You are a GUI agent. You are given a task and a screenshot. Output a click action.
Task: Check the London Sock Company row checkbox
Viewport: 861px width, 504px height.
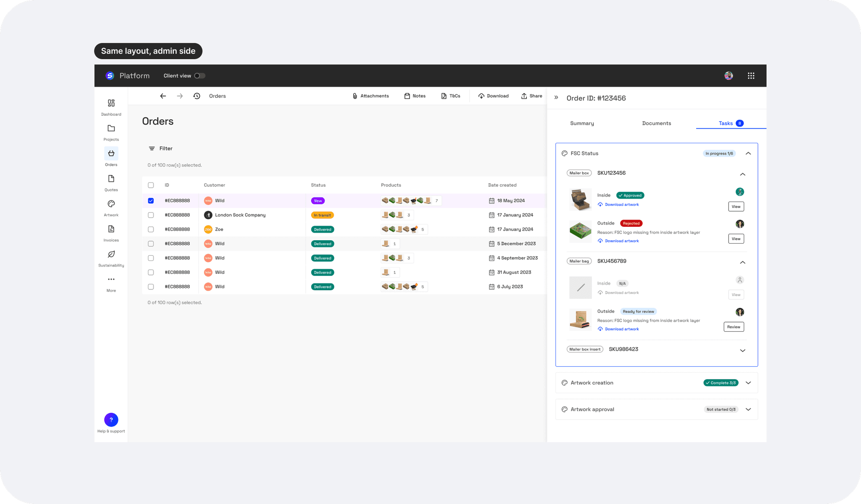pos(151,215)
